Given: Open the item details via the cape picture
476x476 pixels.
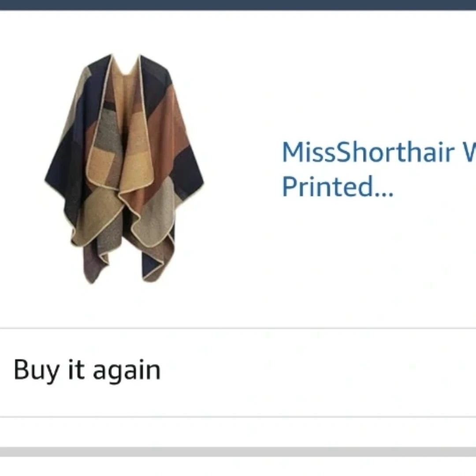Looking at the screenshot, I should [124, 169].
